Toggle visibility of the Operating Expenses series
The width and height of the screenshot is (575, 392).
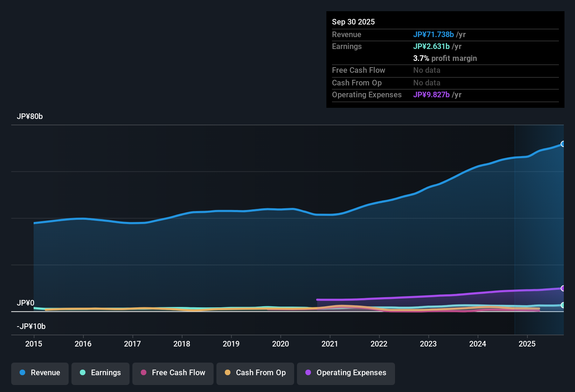pos(346,373)
